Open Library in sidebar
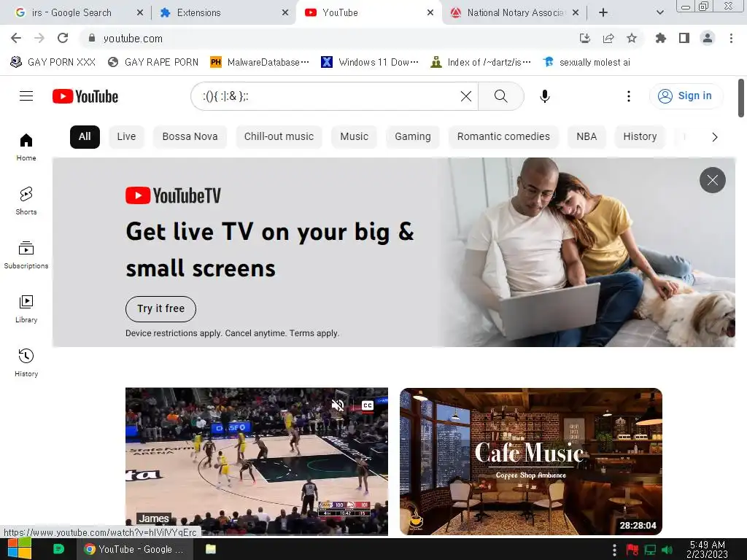Screen dimensions: 747x560 pyautogui.click(x=26, y=309)
